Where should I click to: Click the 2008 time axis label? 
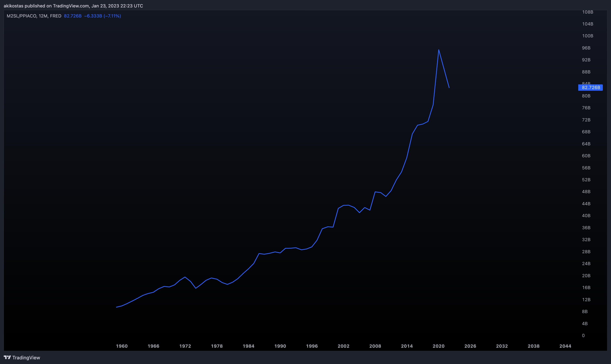375,346
